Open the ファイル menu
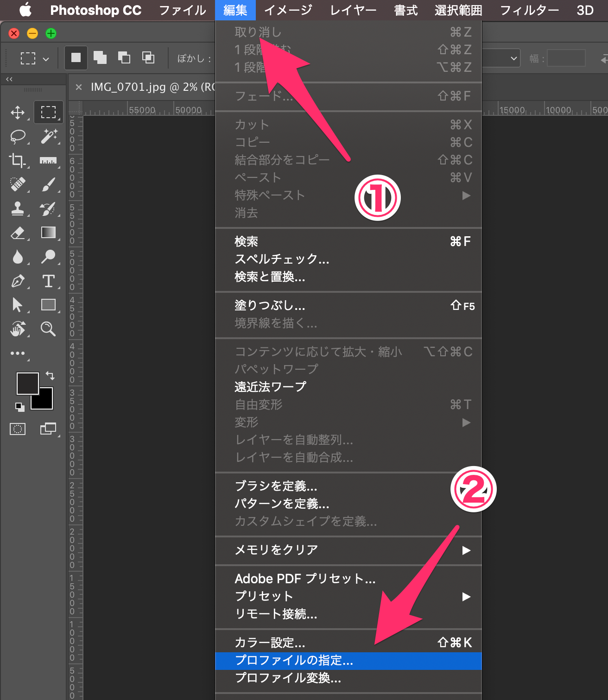This screenshot has height=700, width=608. (x=183, y=10)
